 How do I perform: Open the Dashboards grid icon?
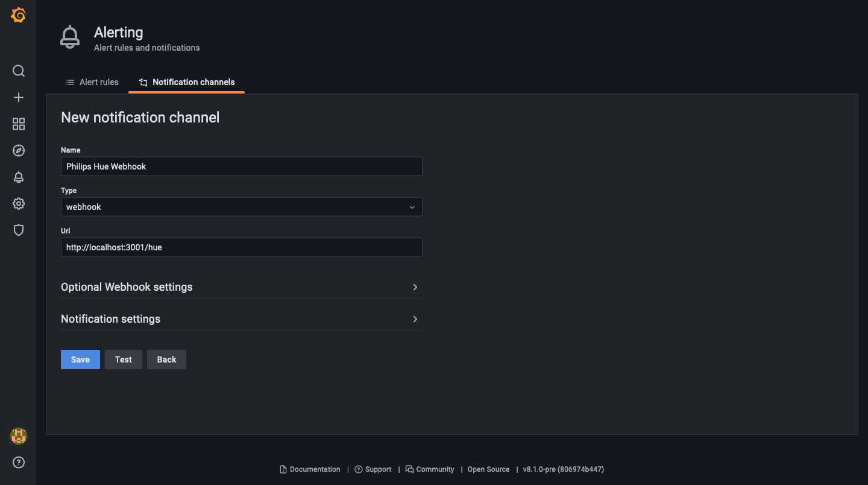tap(18, 124)
